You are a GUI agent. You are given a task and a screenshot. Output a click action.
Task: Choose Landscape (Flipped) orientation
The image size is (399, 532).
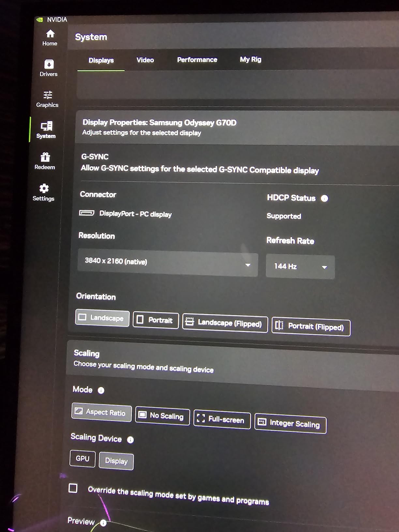click(x=225, y=323)
